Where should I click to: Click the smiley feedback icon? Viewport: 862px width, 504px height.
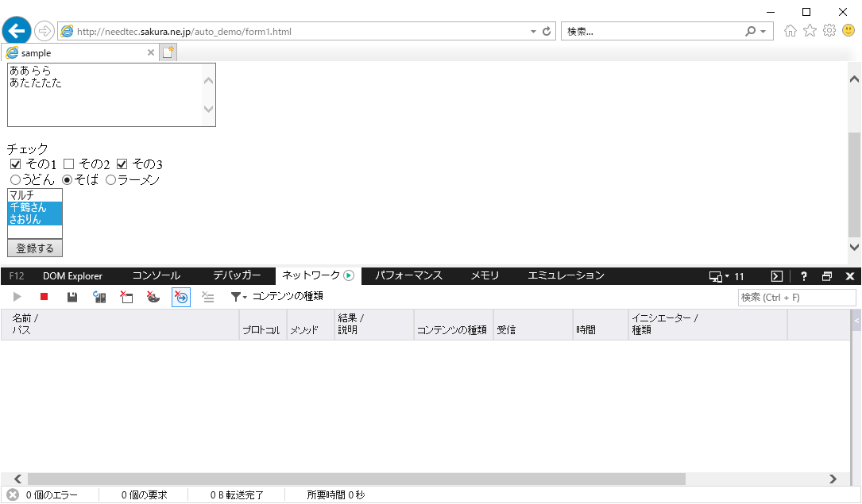tap(848, 30)
